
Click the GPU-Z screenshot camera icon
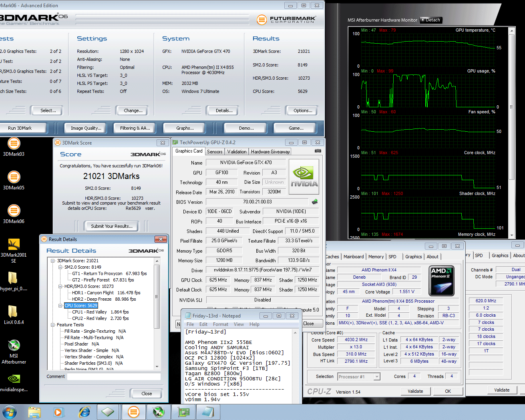[x=318, y=151]
